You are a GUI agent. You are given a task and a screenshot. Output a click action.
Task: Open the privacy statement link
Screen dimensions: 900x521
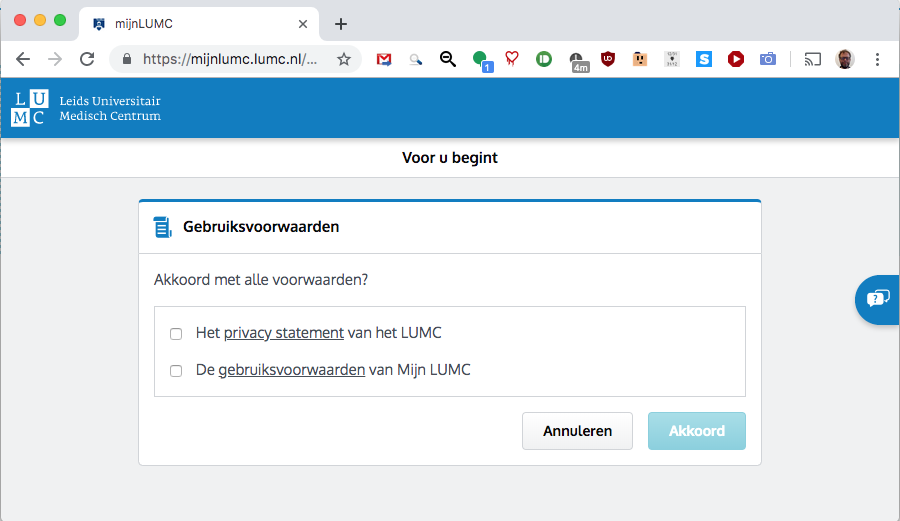[284, 333]
